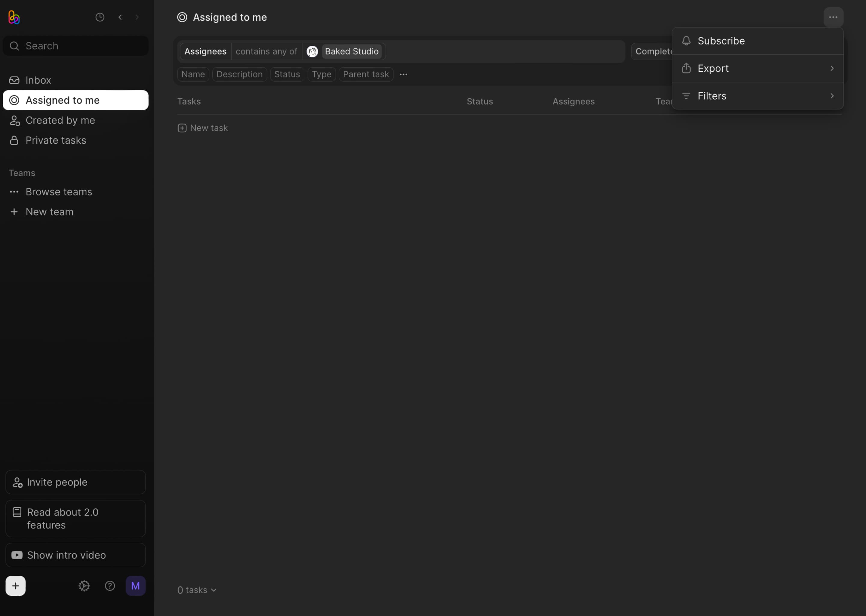This screenshot has width=866, height=616.
Task: Click the Read about 2.0 book icon
Action: point(17,512)
